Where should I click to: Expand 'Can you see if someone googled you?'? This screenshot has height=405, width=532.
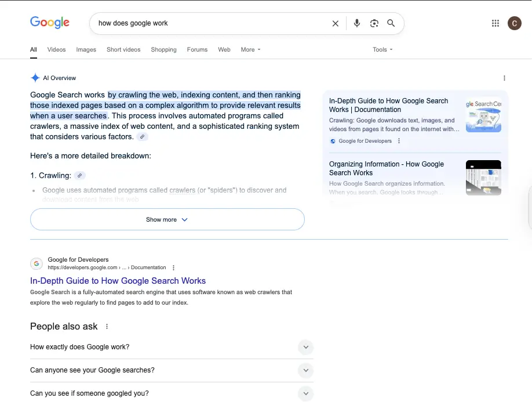coord(172,393)
